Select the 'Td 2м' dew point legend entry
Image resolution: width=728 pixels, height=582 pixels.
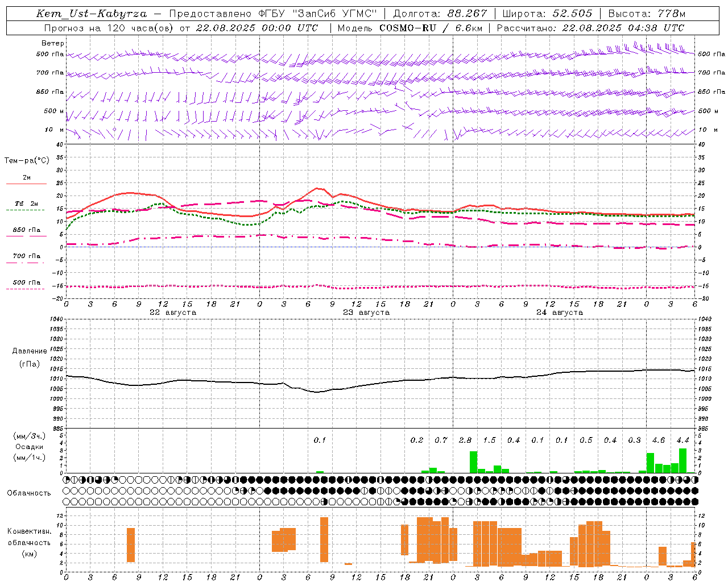click(27, 203)
